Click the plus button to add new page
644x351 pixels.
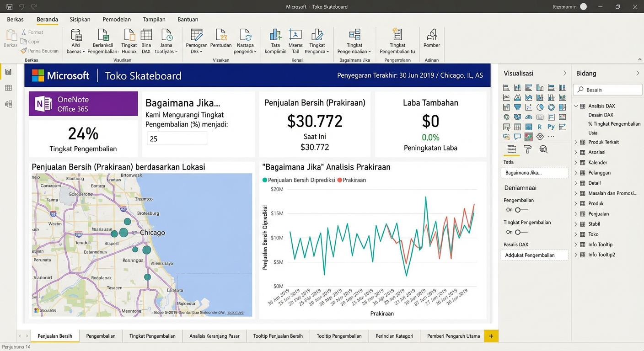click(x=491, y=336)
